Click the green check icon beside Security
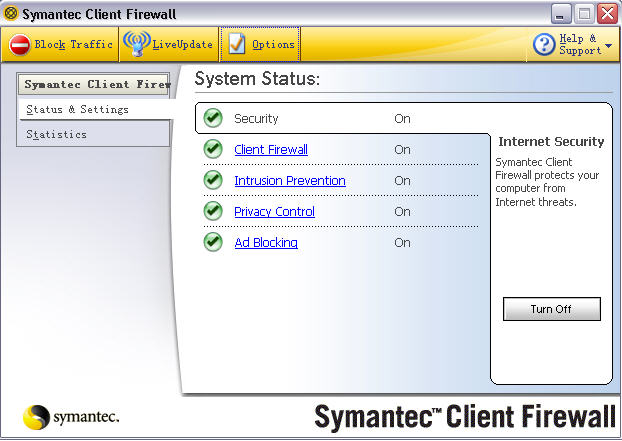 (213, 119)
